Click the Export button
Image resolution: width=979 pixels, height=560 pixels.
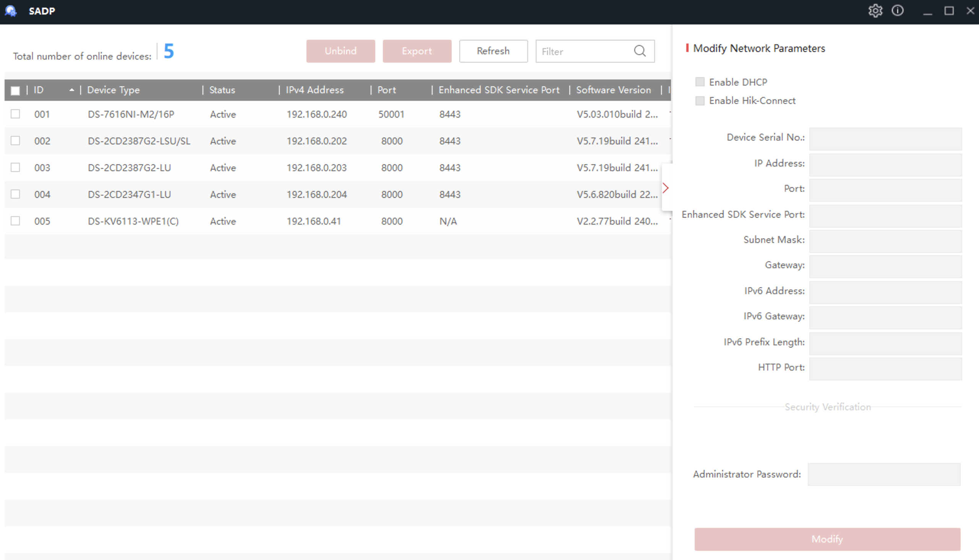(x=417, y=51)
